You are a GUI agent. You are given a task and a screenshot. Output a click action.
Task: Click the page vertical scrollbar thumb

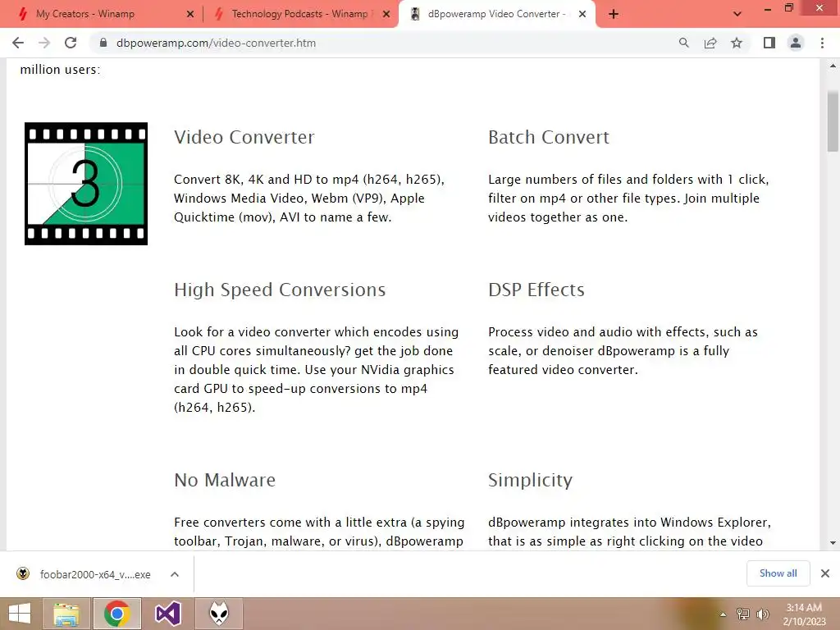click(833, 121)
